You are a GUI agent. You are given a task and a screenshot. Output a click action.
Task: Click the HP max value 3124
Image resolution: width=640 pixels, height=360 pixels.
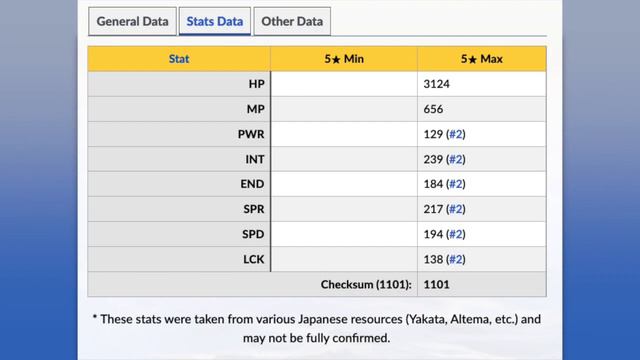(x=436, y=84)
